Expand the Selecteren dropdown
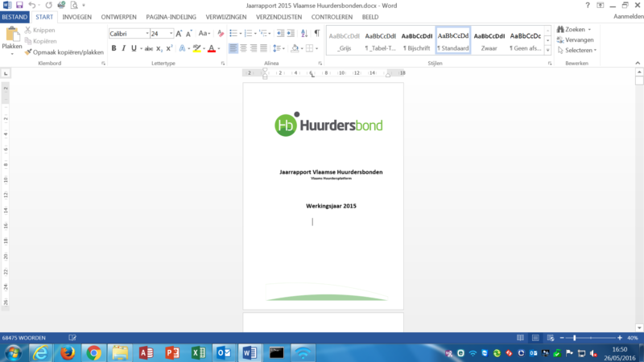 580,50
